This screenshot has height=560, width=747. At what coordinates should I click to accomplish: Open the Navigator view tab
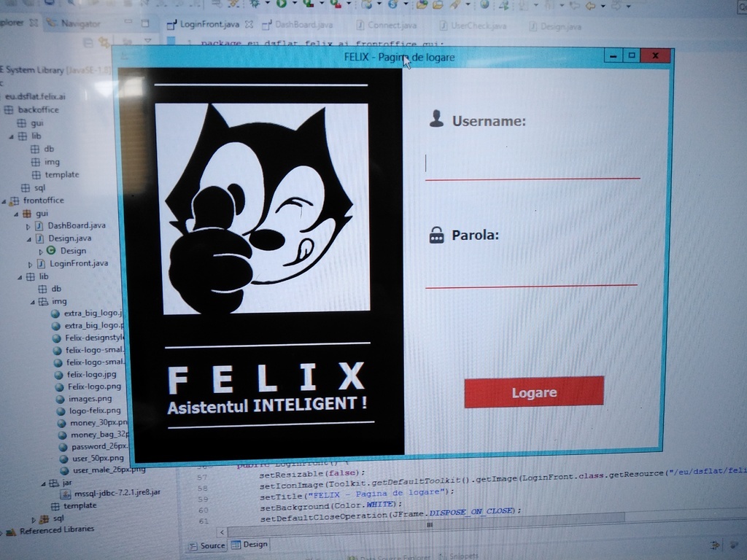(79, 23)
